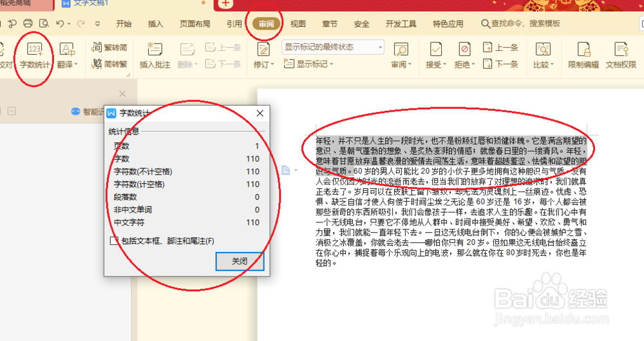Click the print preview icon
The width and height of the screenshot is (644, 341).
tap(44, 23)
